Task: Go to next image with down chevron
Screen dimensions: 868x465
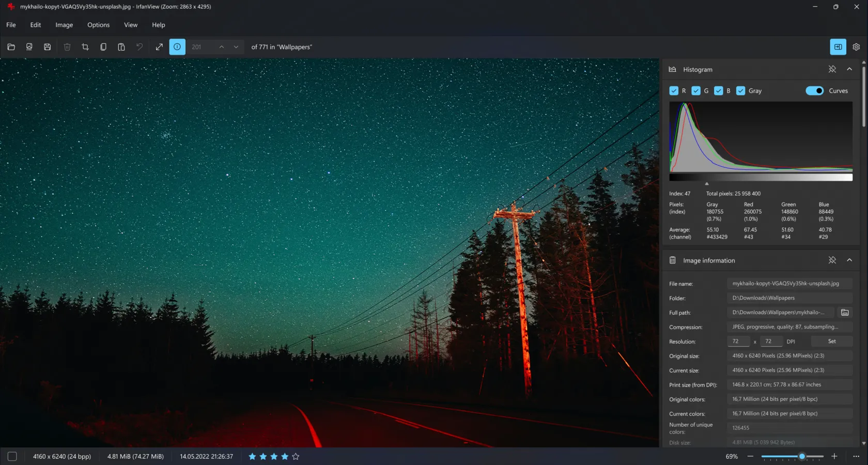Action: pyautogui.click(x=236, y=47)
